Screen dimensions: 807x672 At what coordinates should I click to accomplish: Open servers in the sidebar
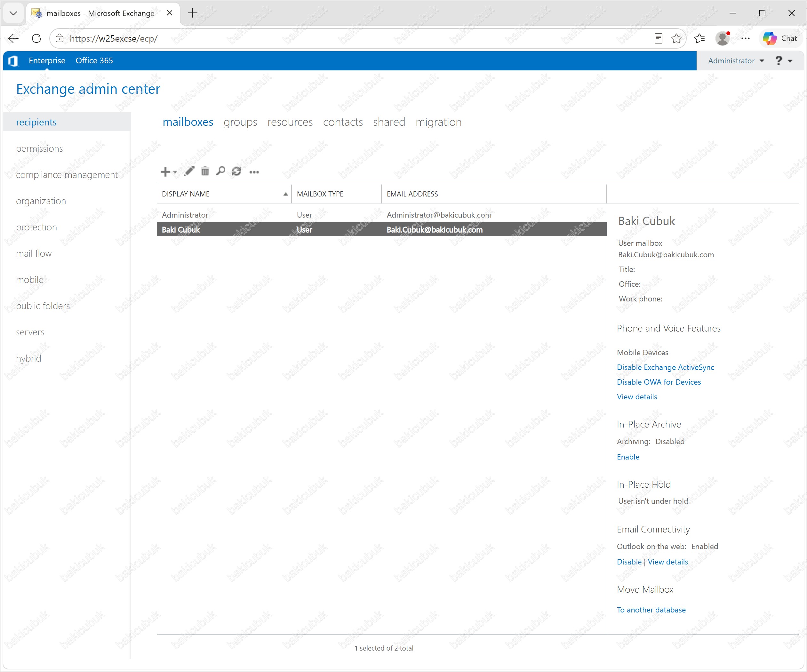tap(30, 332)
